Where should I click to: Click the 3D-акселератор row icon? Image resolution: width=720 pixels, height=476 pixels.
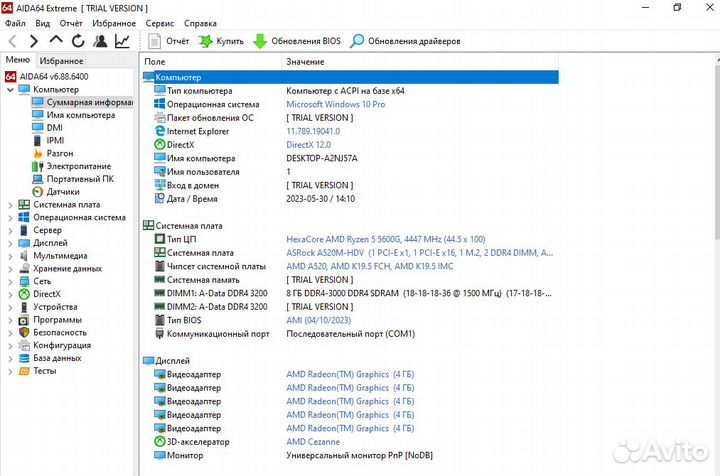tap(159, 442)
